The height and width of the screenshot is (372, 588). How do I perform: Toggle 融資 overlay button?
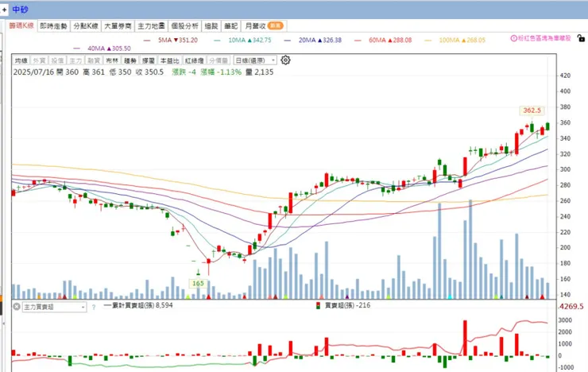tap(94, 60)
